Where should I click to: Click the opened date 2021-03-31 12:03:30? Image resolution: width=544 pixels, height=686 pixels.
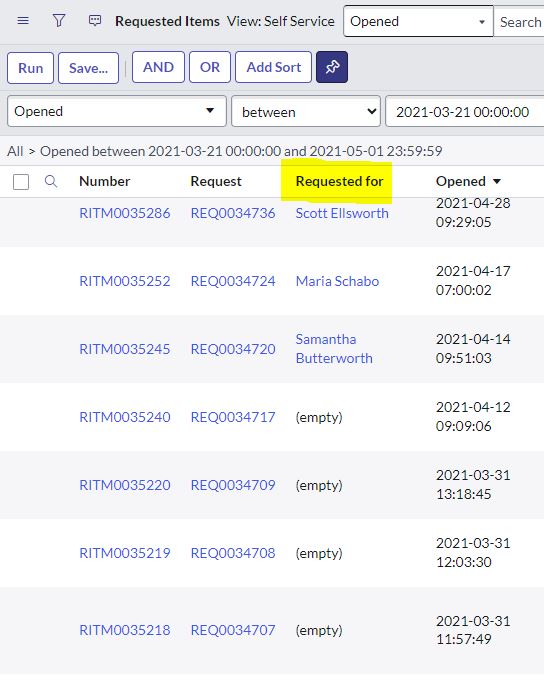click(x=473, y=553)
